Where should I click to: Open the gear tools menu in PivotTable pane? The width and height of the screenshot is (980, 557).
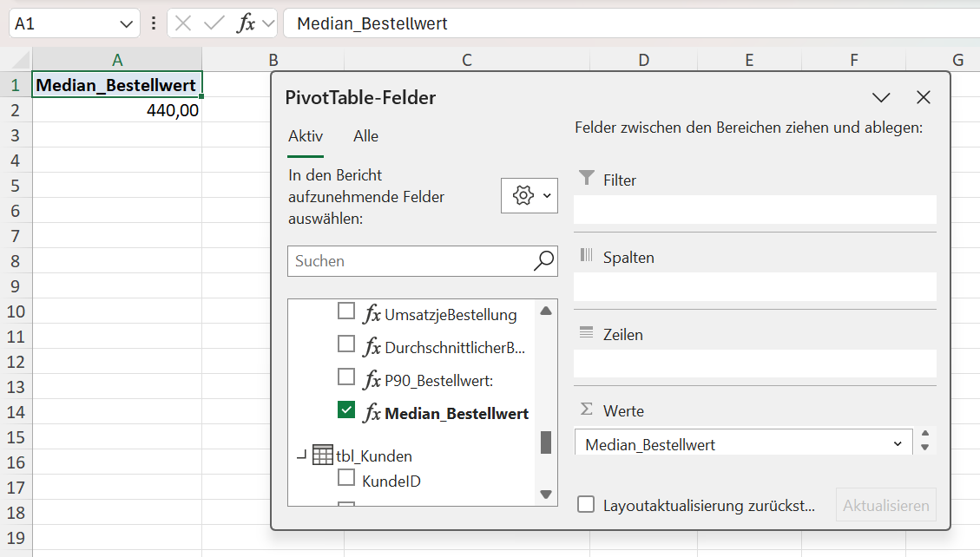click(529, 196)
